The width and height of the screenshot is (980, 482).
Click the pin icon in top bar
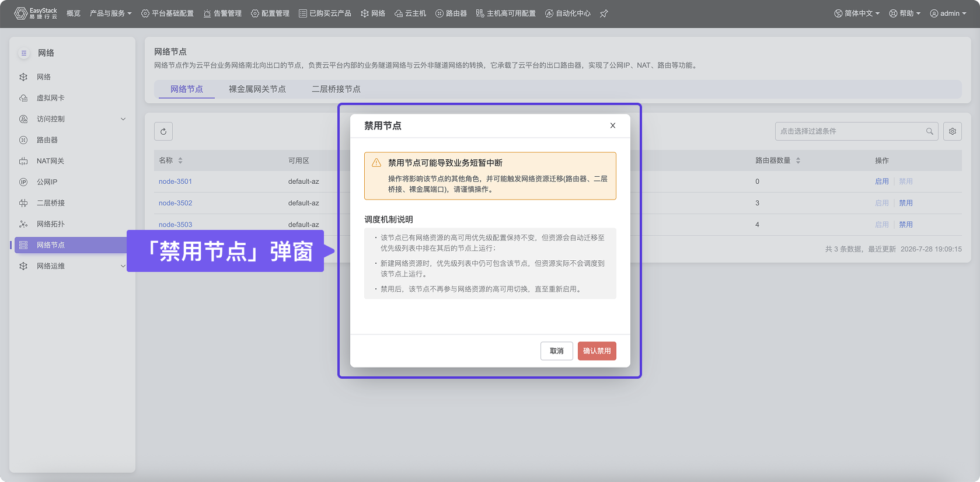click(604, 13)
